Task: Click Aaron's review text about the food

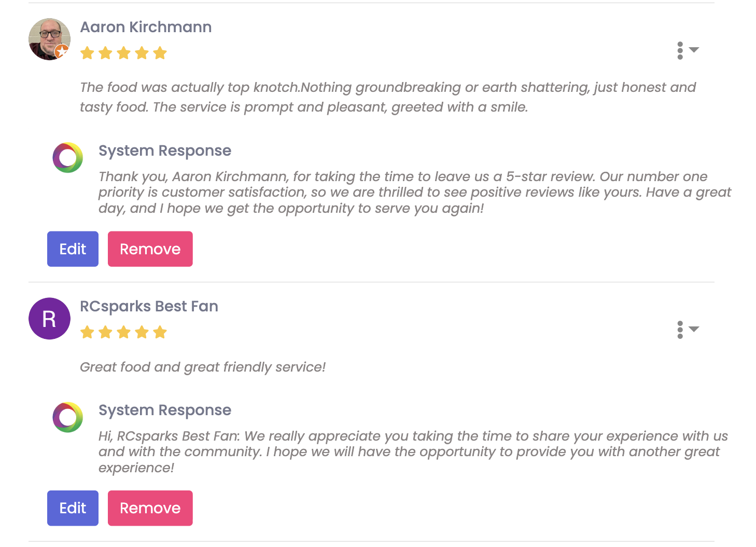Action: 363,97
